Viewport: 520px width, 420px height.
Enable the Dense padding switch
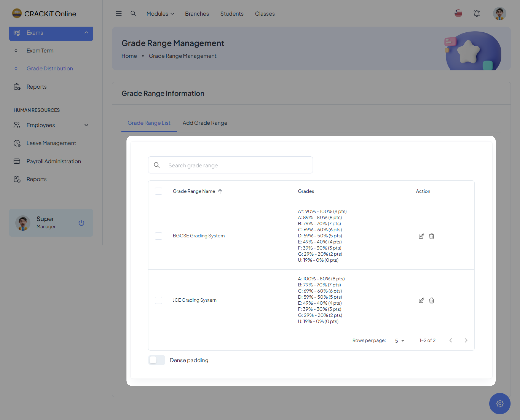tap(157, 360)
